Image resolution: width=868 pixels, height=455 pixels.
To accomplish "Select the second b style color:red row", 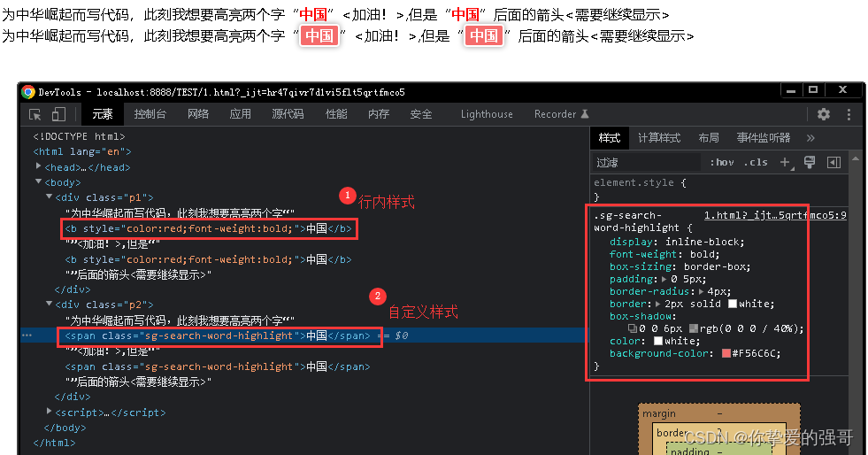I will (x=208, y=259).
